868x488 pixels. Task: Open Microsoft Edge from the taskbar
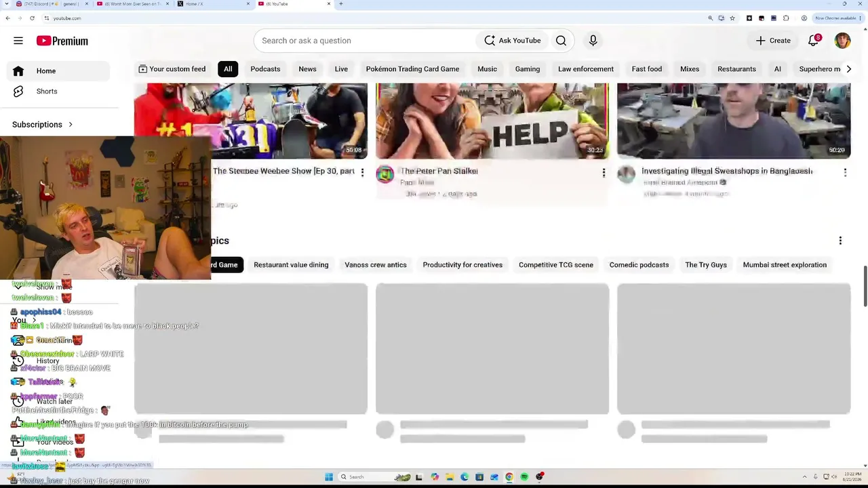465,477
